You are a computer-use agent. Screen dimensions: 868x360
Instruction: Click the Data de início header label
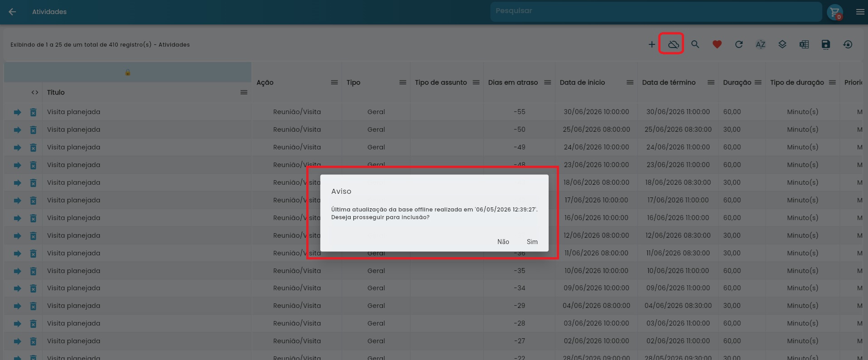(583, 82)
